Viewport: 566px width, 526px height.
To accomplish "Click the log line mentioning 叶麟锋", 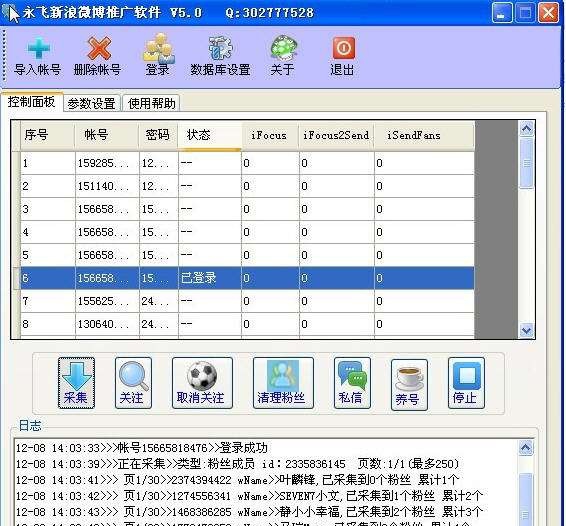I will pyautogui.click(x=238, y=480).
